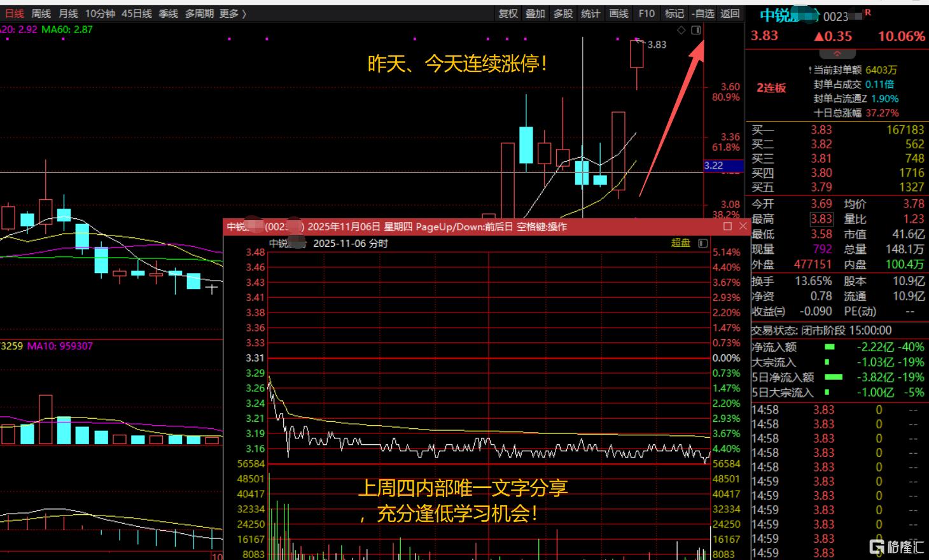The image size is (929, 560).
Task: Select the 画线 drawing tool
Action: click(x=618, y=13)
